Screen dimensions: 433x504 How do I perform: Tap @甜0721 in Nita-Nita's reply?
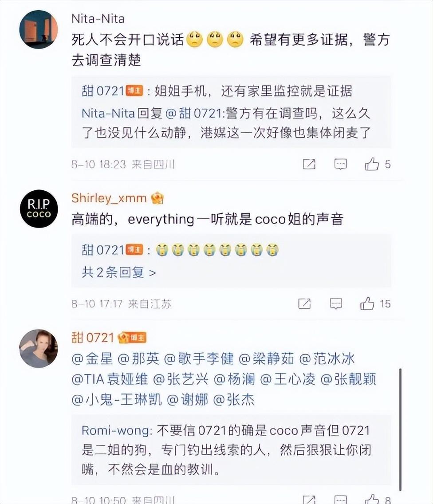(x=193, y=114)
